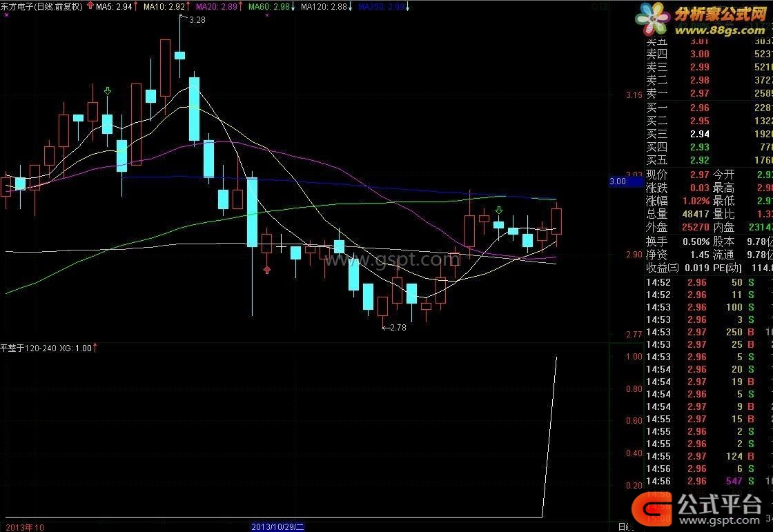Select the 卖四 3.00 ask row

pos(709,54)
